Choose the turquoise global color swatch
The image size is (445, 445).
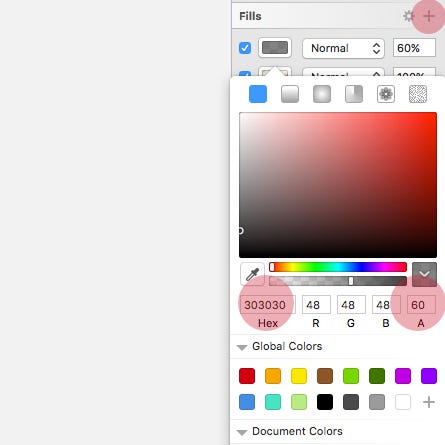(273, 402)
